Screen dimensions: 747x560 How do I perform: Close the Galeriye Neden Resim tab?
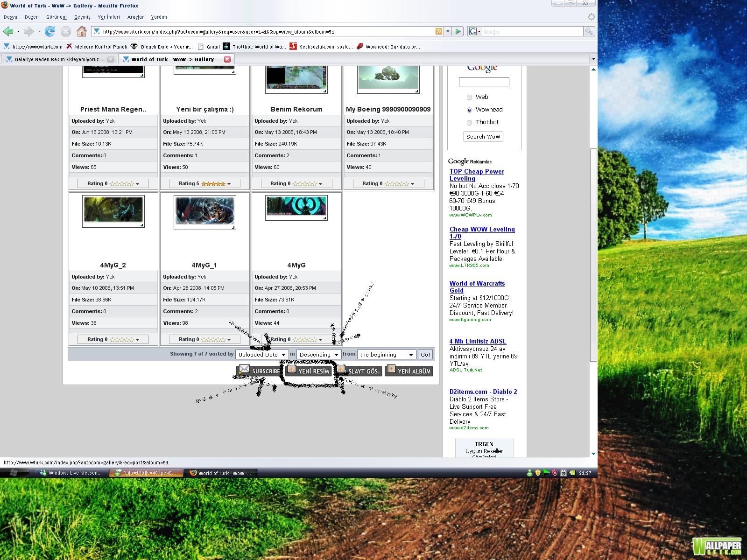(x=111, y=59)
